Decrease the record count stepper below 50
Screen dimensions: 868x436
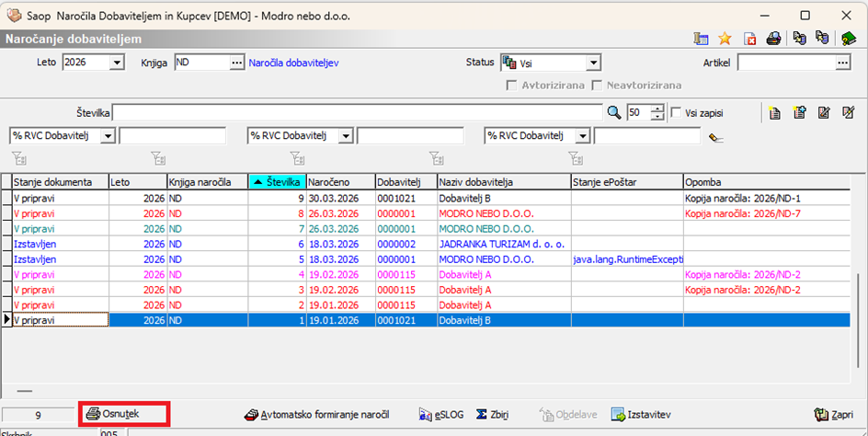[657, 116]
